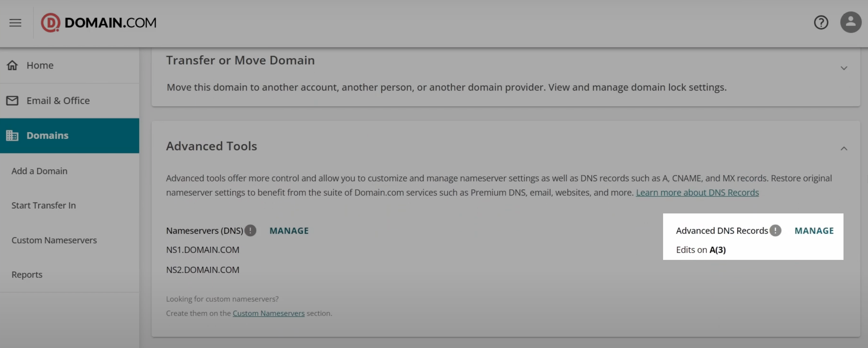
Task: Open Custom Nameservers sidebar item
Action: tap(54, 240)
